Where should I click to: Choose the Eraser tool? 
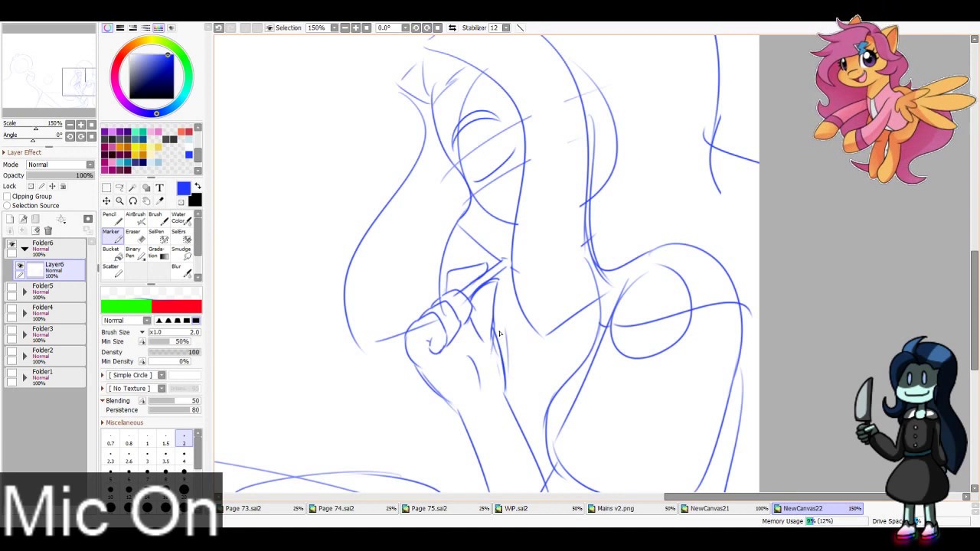pos(133,236)
